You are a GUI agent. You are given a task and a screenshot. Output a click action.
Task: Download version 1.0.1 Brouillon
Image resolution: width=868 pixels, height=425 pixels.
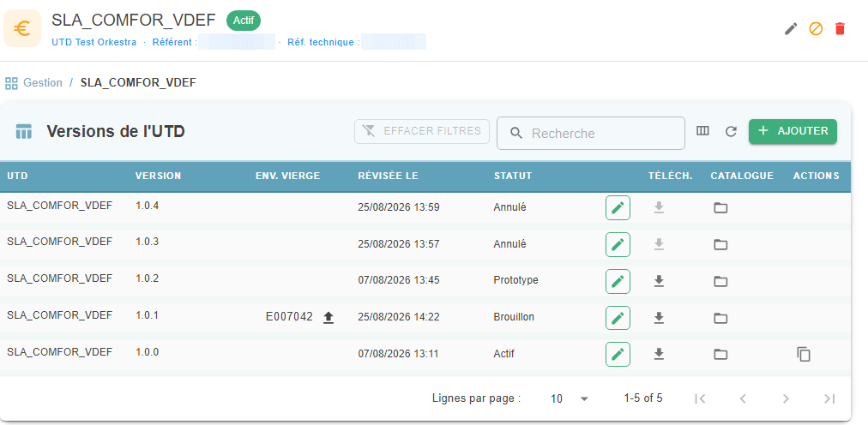(659, 317)
